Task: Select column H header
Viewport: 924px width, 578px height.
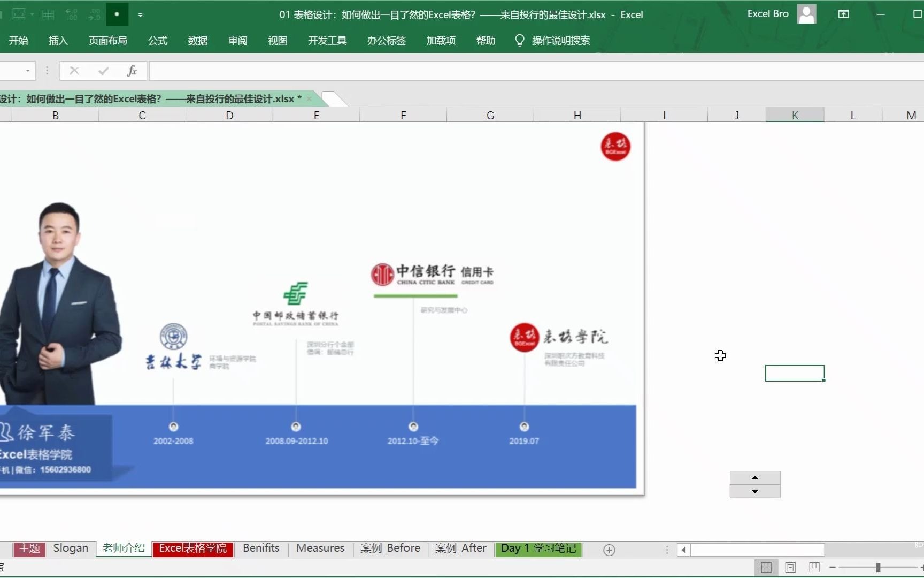Action: click(x=577, y=115)
